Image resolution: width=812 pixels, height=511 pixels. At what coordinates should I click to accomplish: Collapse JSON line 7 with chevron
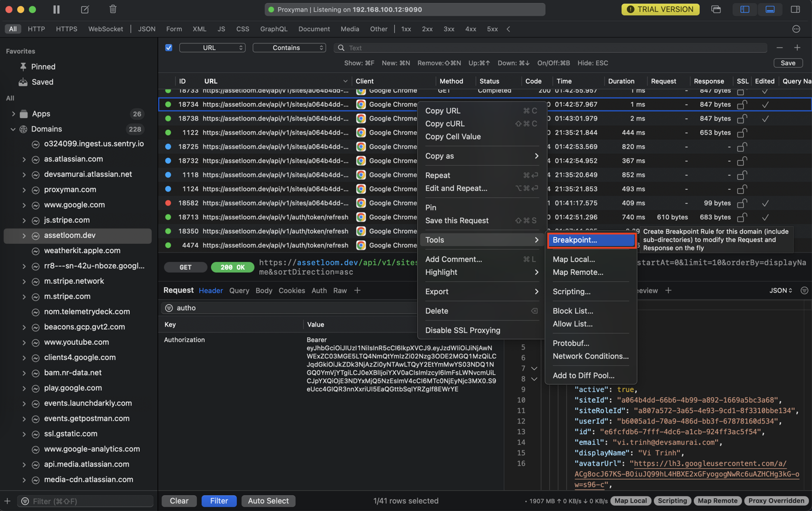coord(534,369)
